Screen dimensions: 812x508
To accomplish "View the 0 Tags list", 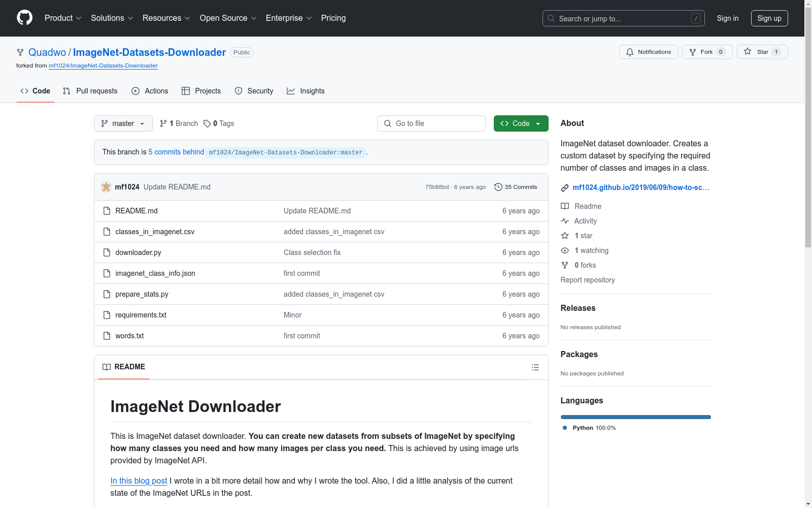I will click(x=219, y=123).
